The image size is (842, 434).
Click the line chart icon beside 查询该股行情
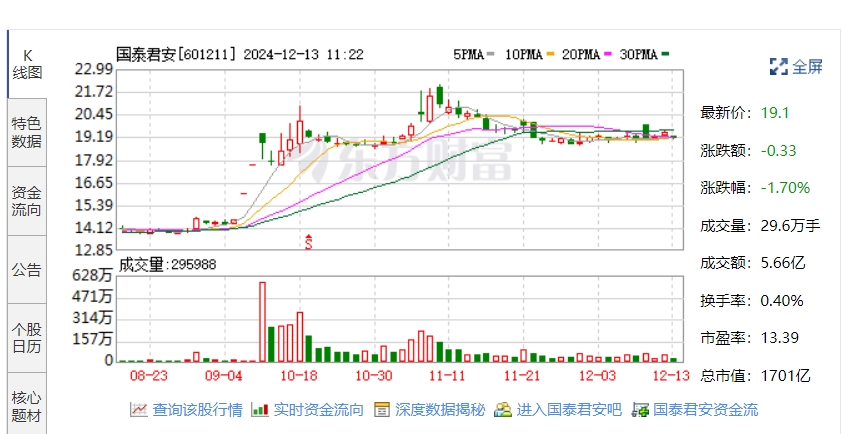(x=139, y=410)
